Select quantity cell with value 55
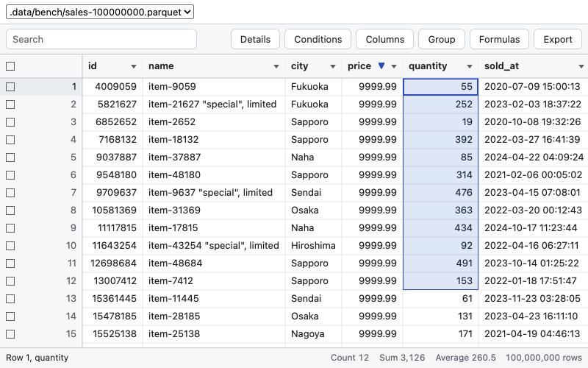This screenshot has width=588, height=368. click(440, 87)
